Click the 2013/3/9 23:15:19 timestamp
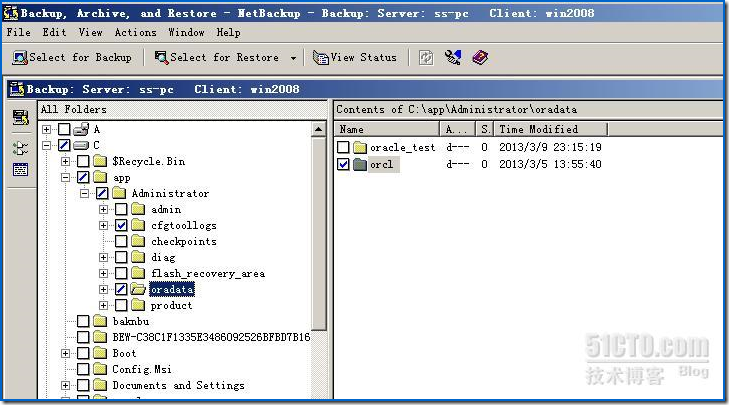 point(550,147)
